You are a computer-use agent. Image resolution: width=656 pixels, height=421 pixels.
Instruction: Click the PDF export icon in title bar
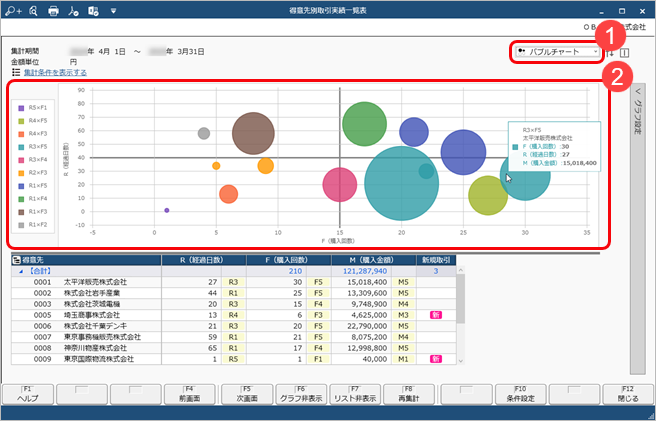coord(74,11)
